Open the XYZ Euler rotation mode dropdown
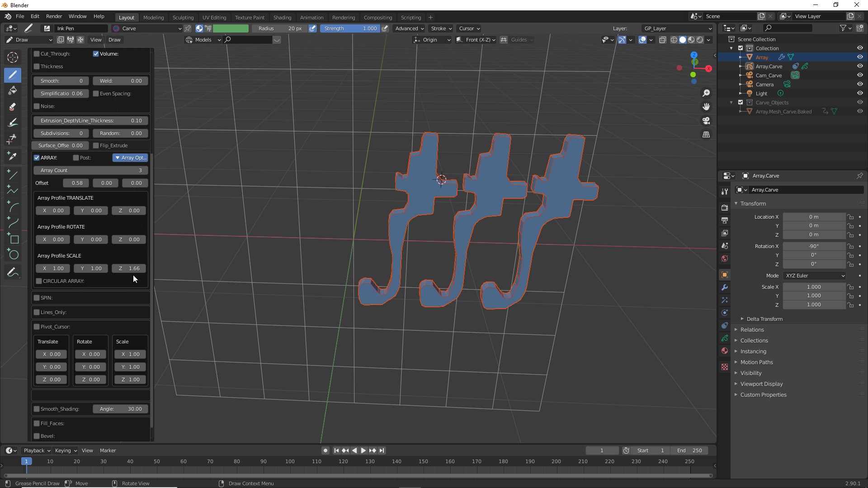The height and width of the screenshot is (488, 868). click(815, 276)
